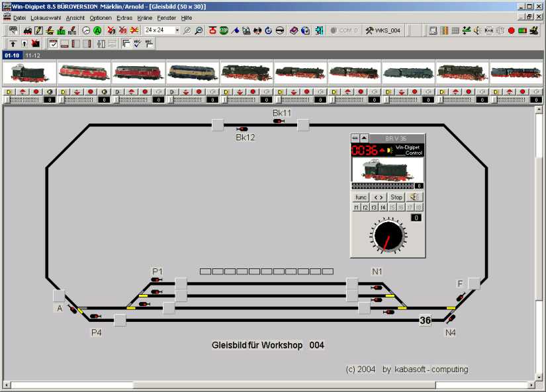546x392 pixels.
Task: Collapse the BR V 36 control with the arrow
Action: point(363,137)
